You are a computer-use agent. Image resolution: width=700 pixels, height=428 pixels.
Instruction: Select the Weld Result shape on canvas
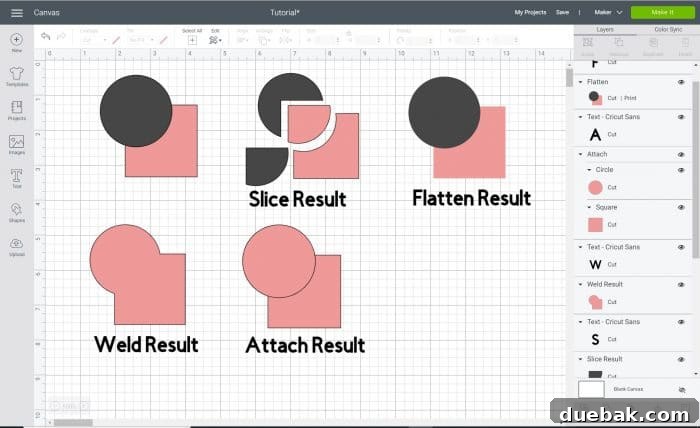[138, 274]
